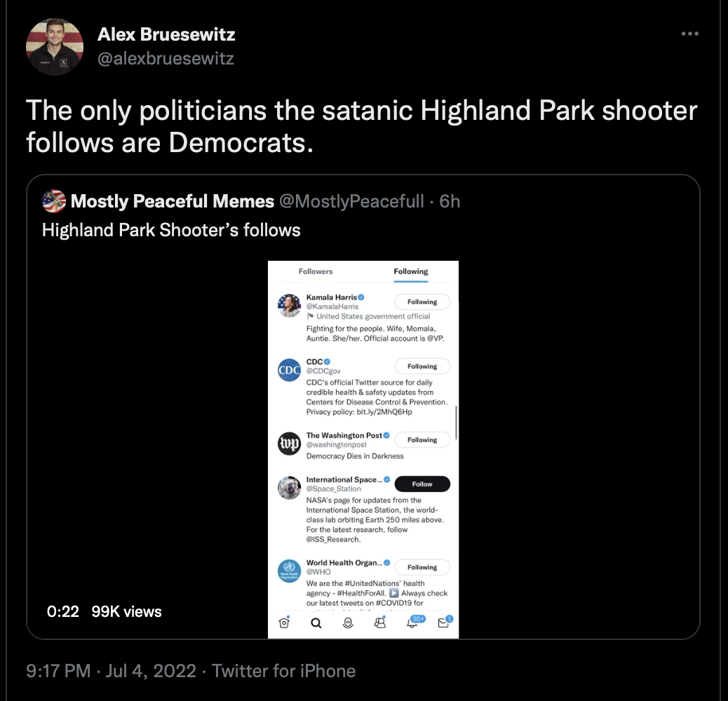Click the Mostly Peaceful Memes avatar
This screenshot has height=701, width=728.
(54, 201)
